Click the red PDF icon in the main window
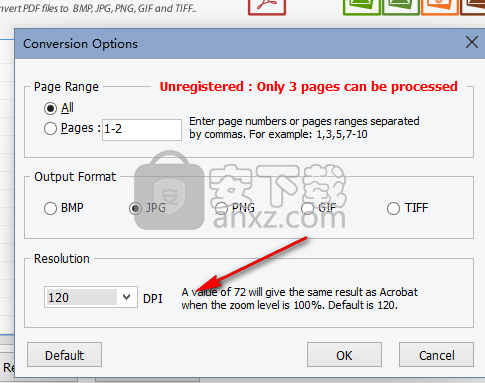 coord(267,7)
